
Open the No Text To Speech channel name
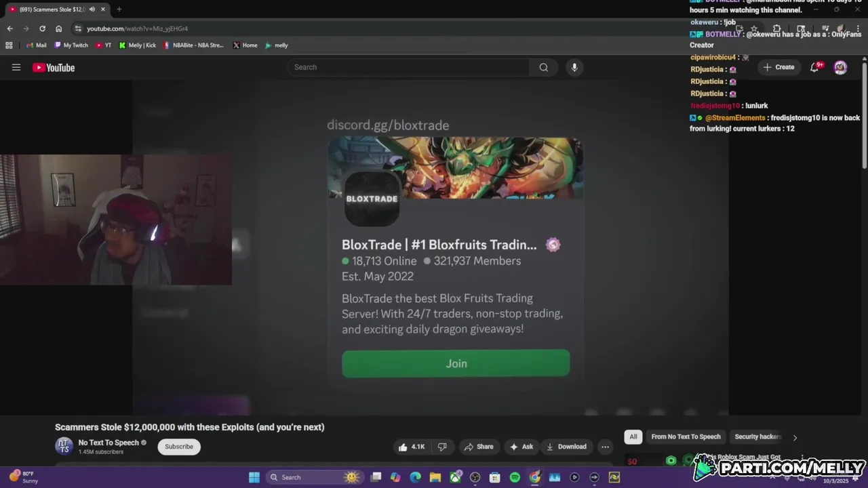click(108, 443)
